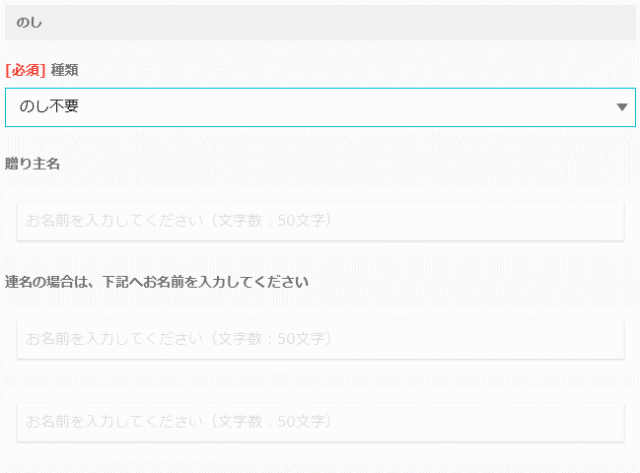
Task: Click the 贈り主名 label text
Action: tap(33, 164)
